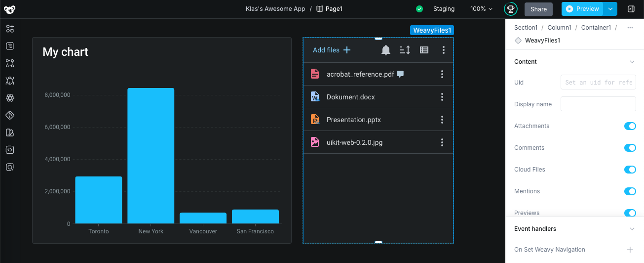This screenshot has width=644, height=263.
Task: Open files widget header three-dot menu
Action: [444, 50]
